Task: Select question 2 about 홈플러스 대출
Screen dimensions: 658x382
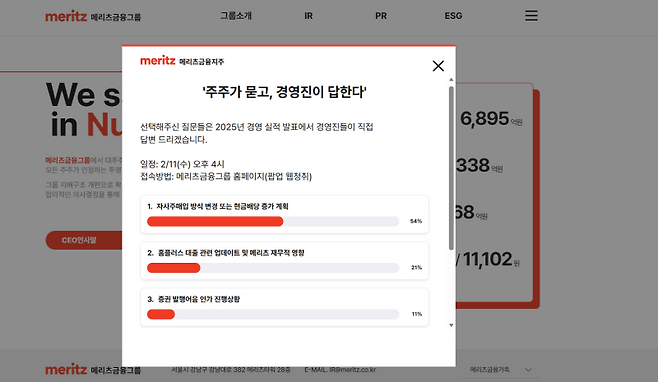Action: pyautogui.click(x=285, y=261)
